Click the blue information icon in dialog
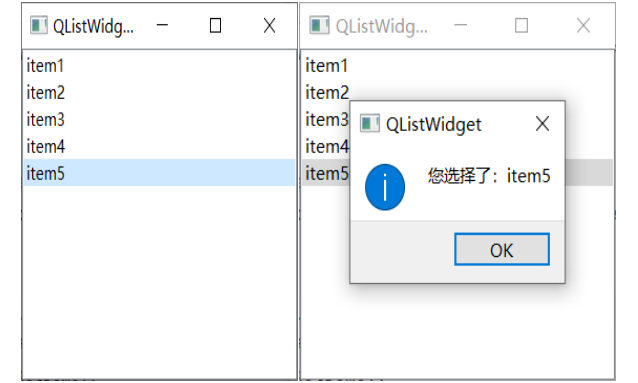The height and width of the screenshot is (383, 638). 385,187
